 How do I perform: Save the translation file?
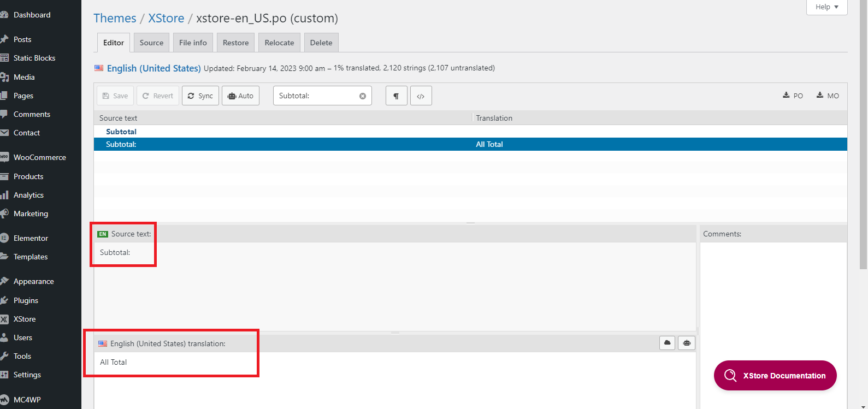(x=115, y=96)
